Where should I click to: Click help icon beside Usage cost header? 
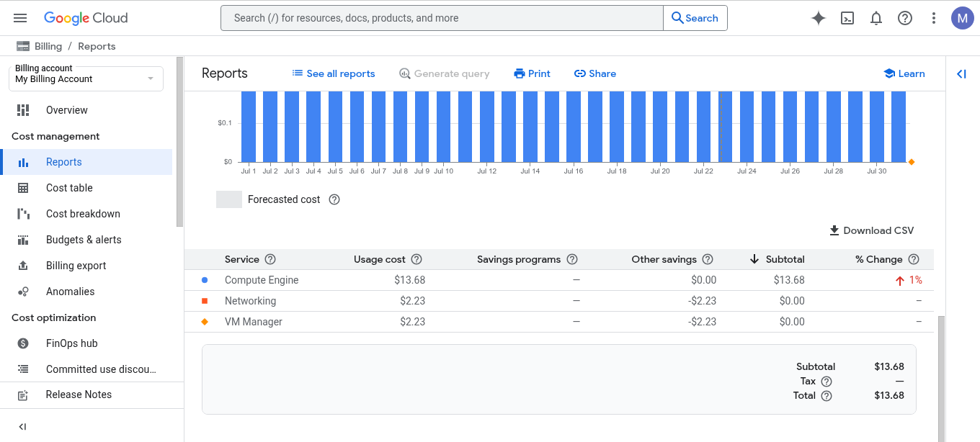[416, 259]
